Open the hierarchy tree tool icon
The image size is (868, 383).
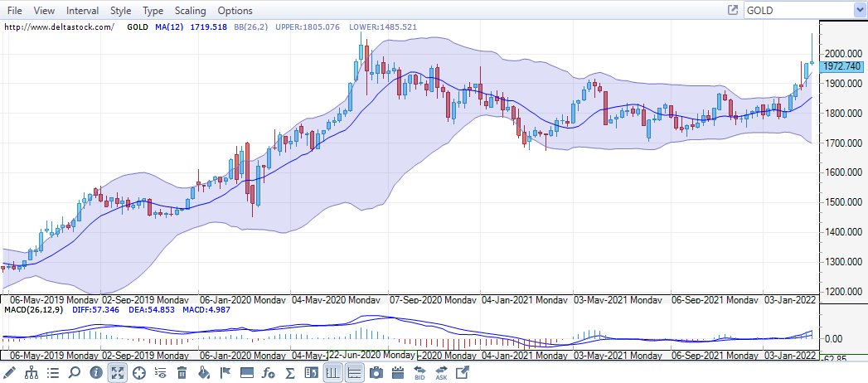coord(32,372)
